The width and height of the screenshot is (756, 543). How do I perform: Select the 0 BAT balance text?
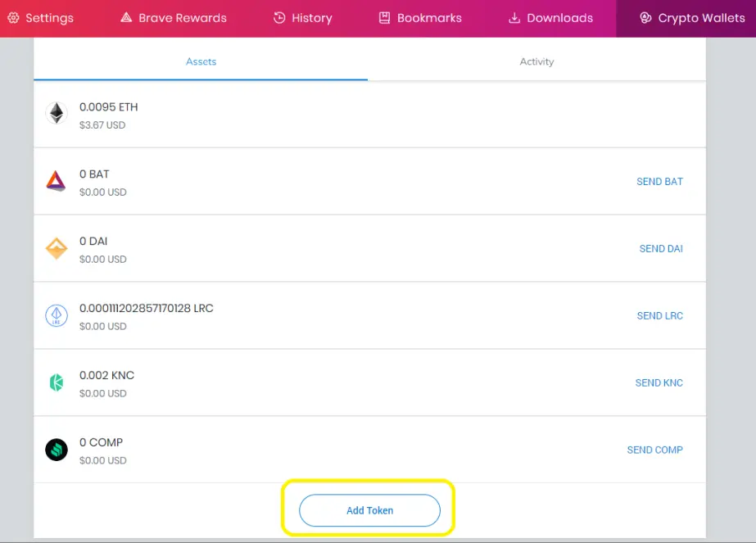coord(94,174)
